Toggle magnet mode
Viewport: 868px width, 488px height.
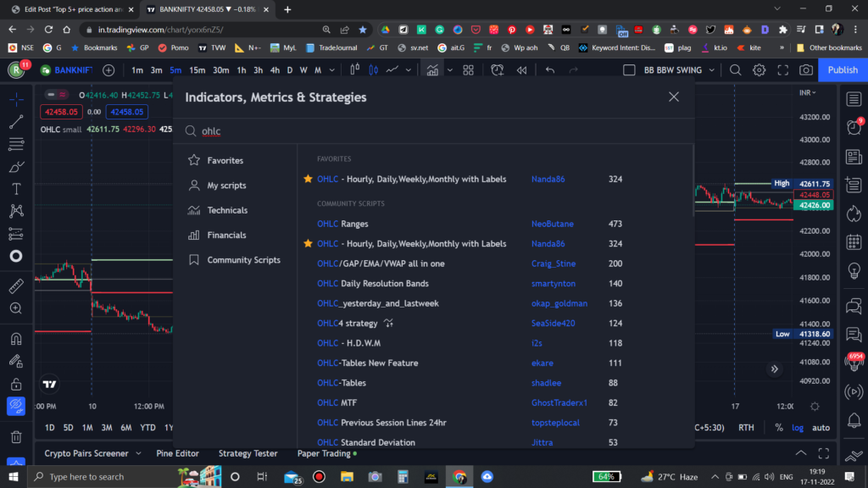click(x=16, y=338)
